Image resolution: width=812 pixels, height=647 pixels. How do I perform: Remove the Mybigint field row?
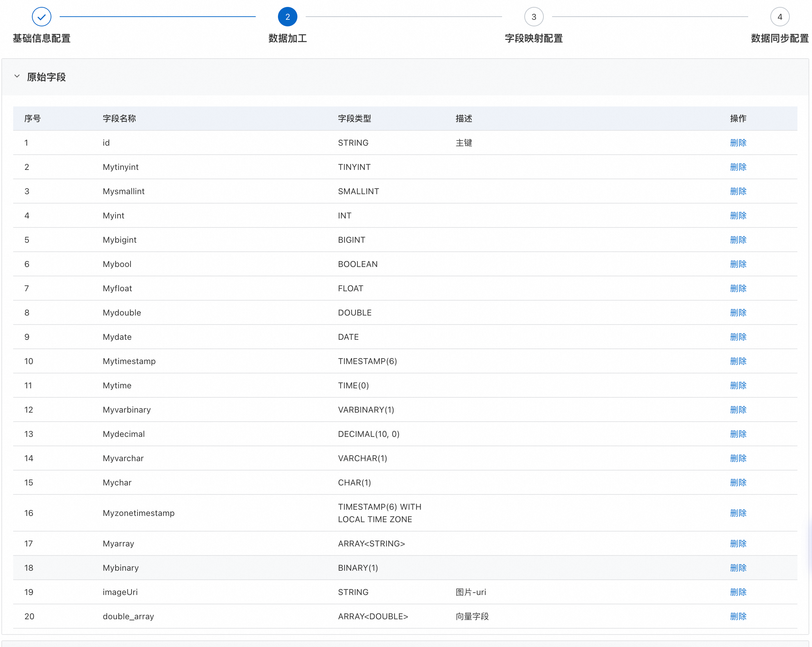tap(737, 240)
